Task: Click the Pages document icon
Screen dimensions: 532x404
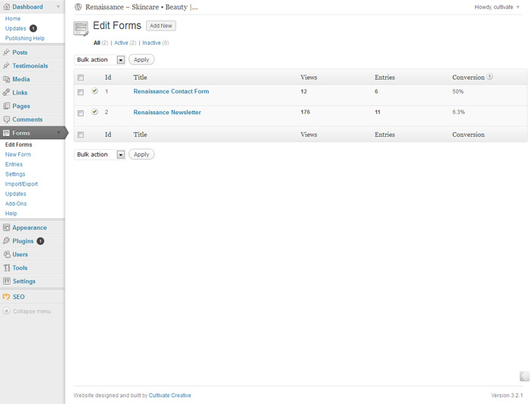Action: point(6,106)
